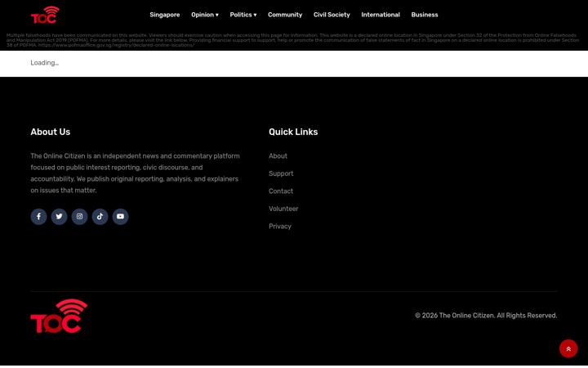Click the copyright 2026 The Online Citizen text
The image size is (588, 368).
point(486,316)
